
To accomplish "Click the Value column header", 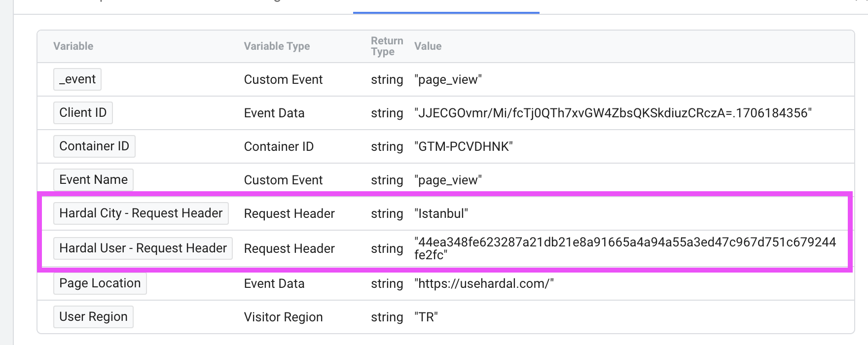I will pos(428,46).
